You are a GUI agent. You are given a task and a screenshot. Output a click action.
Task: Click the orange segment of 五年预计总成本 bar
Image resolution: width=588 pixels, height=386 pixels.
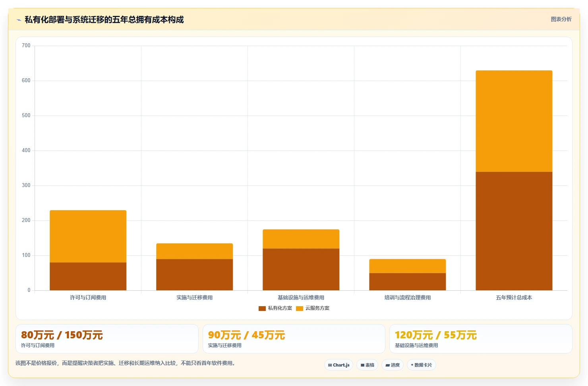click(x=514, y=121)
